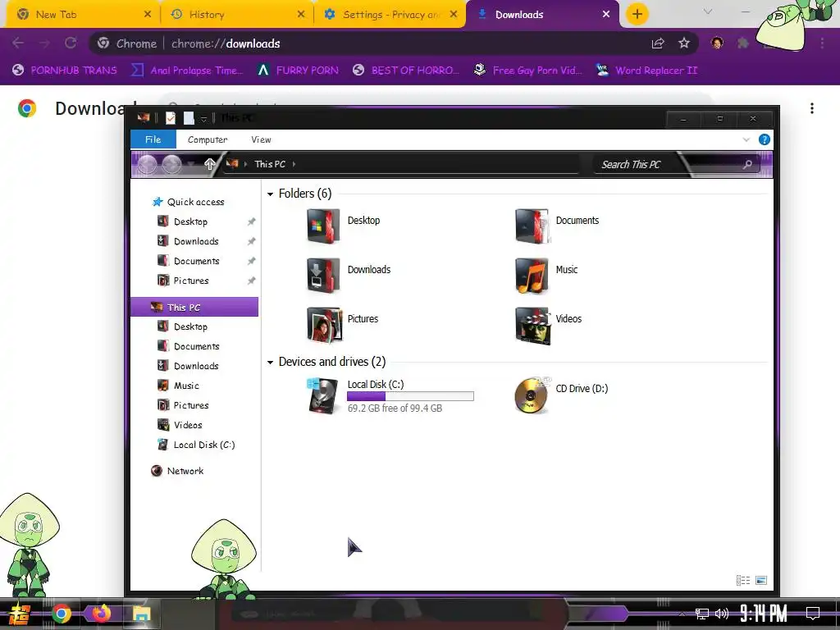
Task: Switch to the New Tab browser tab
Action: [x=84, y=15]
